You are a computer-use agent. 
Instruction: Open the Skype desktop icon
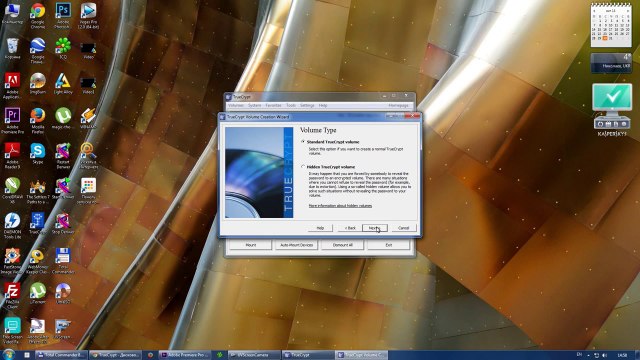[38, 153]
